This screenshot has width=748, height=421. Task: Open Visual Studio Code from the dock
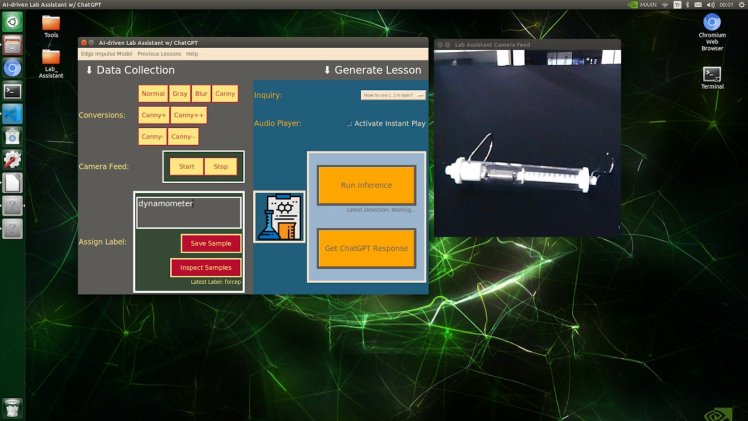click(12, 114)
